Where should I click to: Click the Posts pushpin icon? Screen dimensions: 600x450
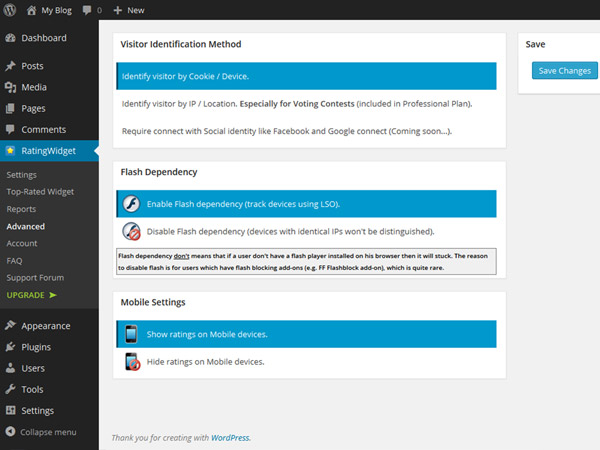point(10,66)
